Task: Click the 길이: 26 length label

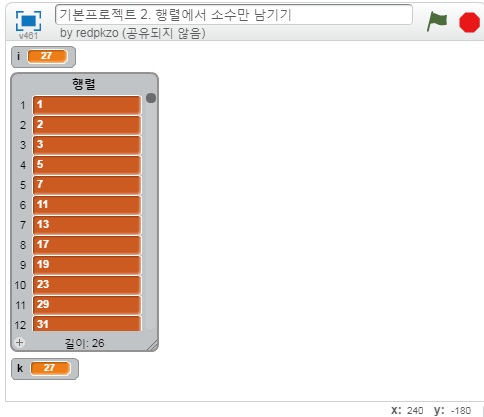Action: click(x=85, y=343)
